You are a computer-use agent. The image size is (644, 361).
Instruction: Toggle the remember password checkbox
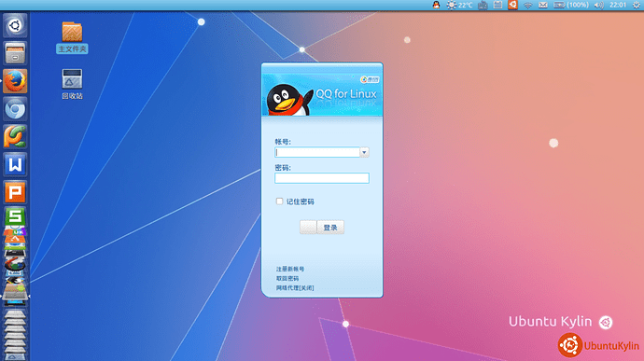pos(279,201)
